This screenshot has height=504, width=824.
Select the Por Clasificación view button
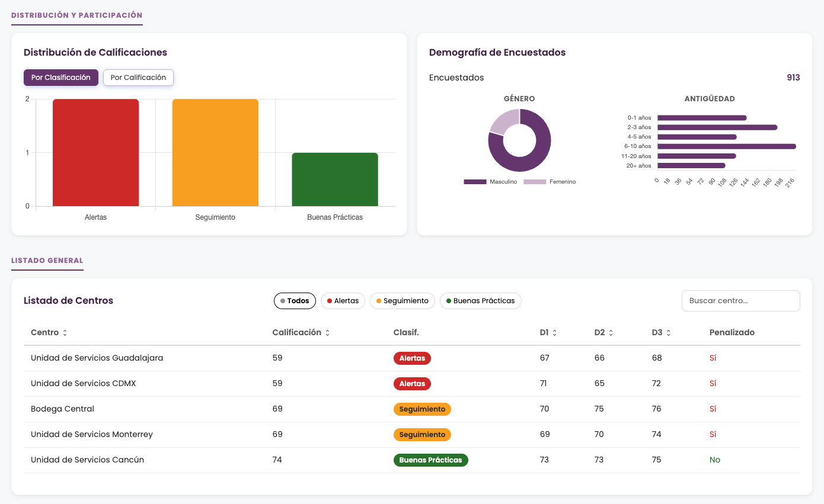(x=61, y=78)
